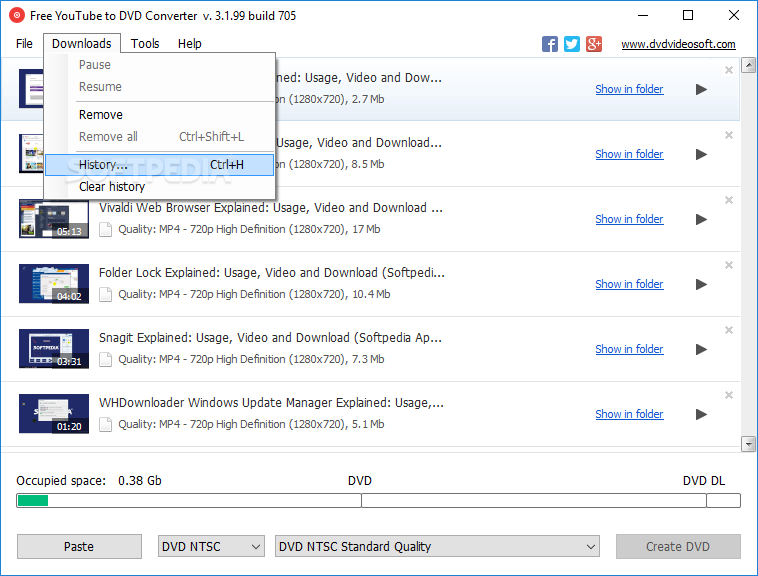Click WHDownloader Windows Update Manager title
This screenshot has height=576, width=758.
point(271,403)
